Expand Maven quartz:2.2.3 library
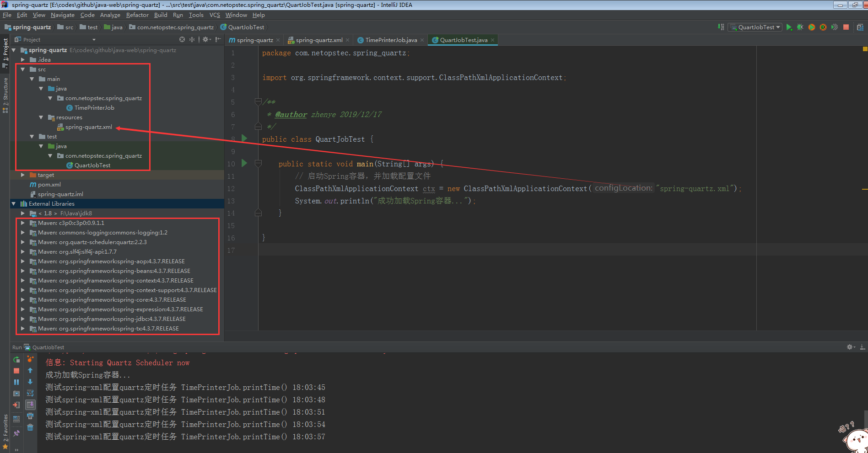The width and height of the screenshot is (868, 453). click(22, 242)
